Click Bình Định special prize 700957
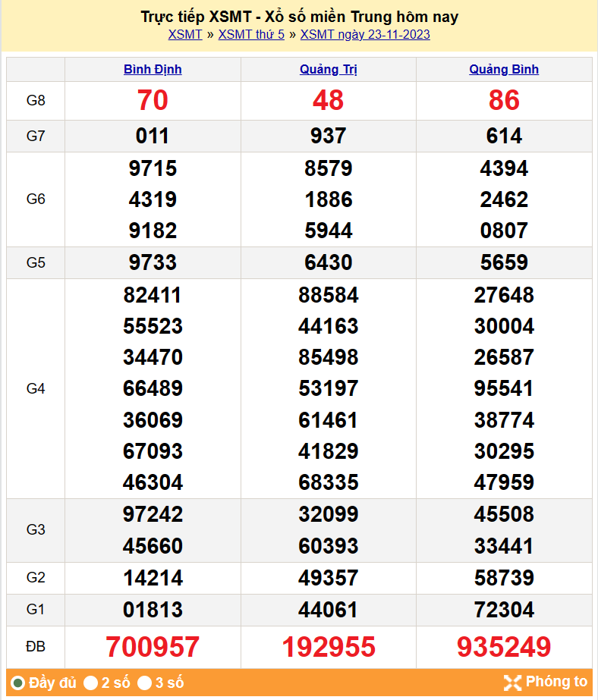 point(153,647)
